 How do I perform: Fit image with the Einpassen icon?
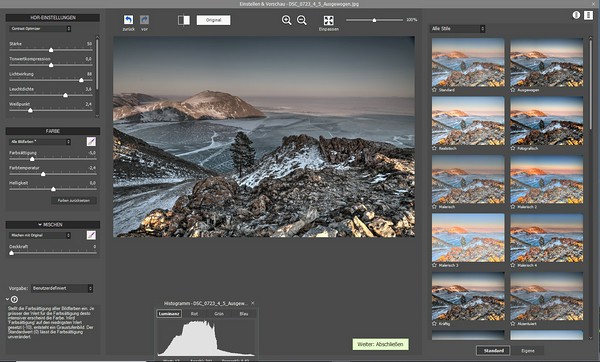coord(328,20)
